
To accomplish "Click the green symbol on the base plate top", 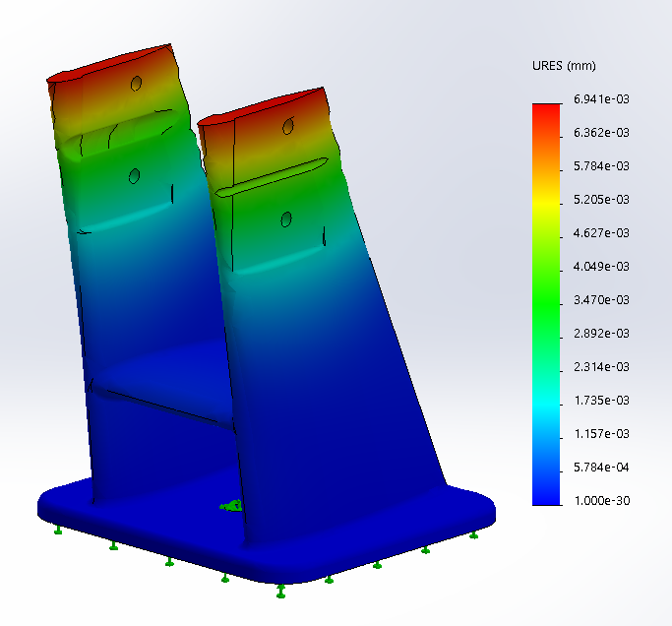I will point(231,506).
